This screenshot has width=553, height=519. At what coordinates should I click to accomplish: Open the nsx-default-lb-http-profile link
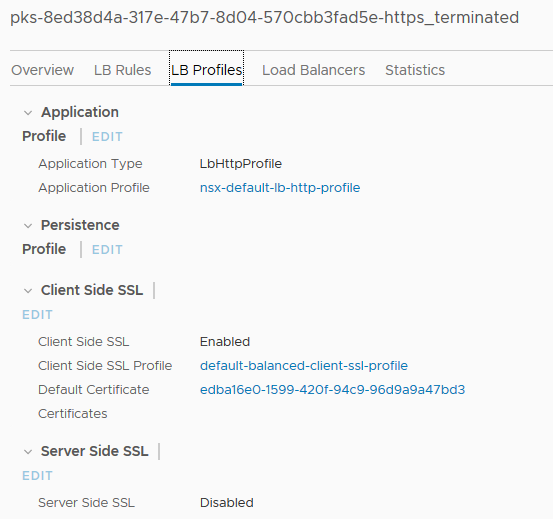click(x=280, y=188)
